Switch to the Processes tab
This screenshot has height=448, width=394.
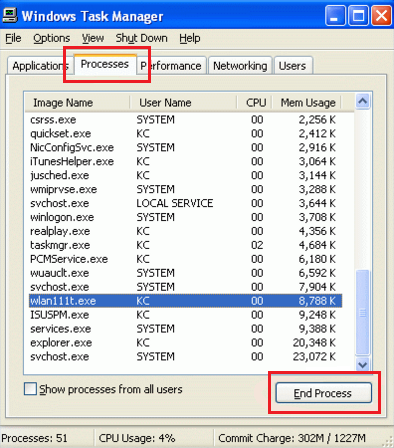105,64
